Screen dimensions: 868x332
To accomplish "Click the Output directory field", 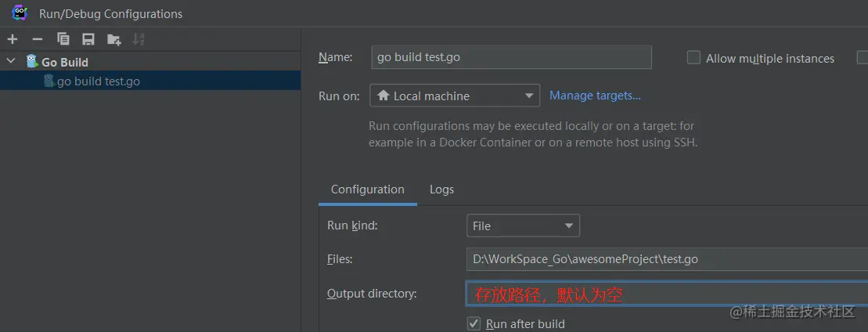I will [x=667, y=294].
